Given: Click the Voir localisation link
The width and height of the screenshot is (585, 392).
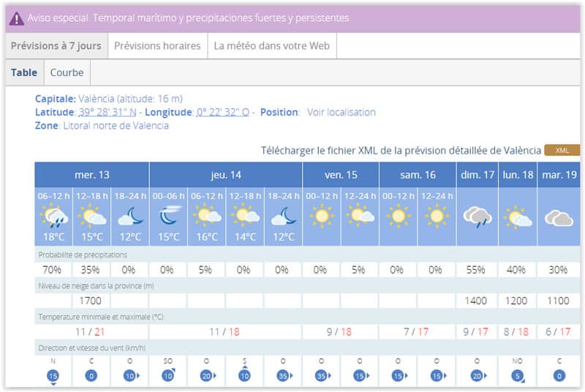Looking at the screenshot, I should (341, 112).
